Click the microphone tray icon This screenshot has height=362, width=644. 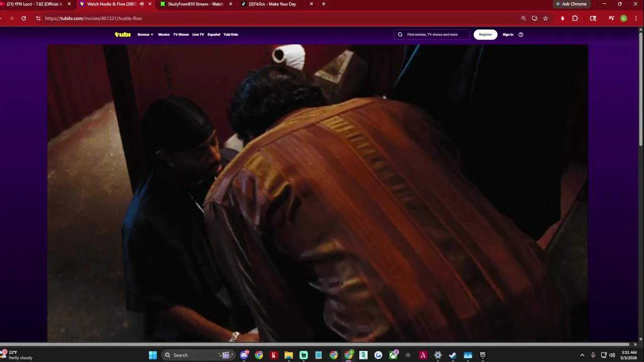(593, 355)
